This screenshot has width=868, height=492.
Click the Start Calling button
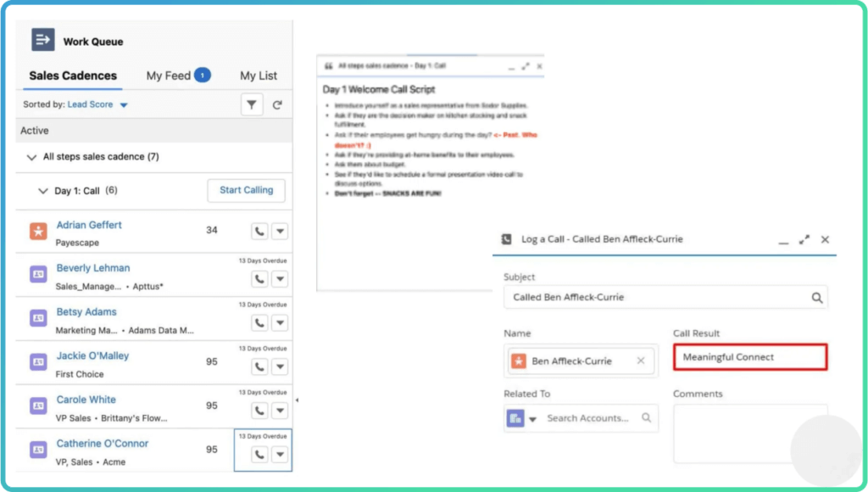click(247, 190)
